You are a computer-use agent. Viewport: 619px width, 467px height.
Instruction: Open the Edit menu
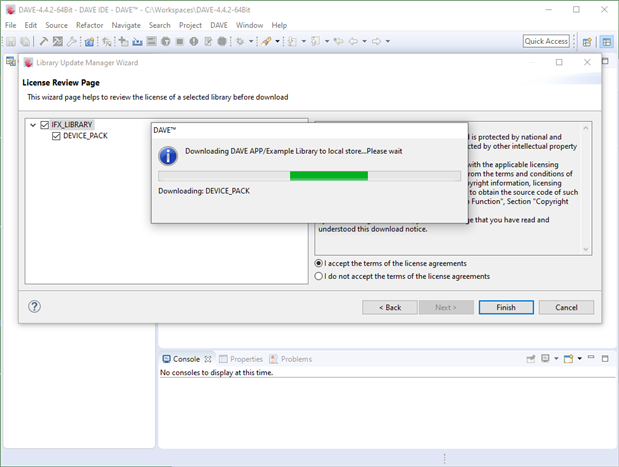[30, 25]
